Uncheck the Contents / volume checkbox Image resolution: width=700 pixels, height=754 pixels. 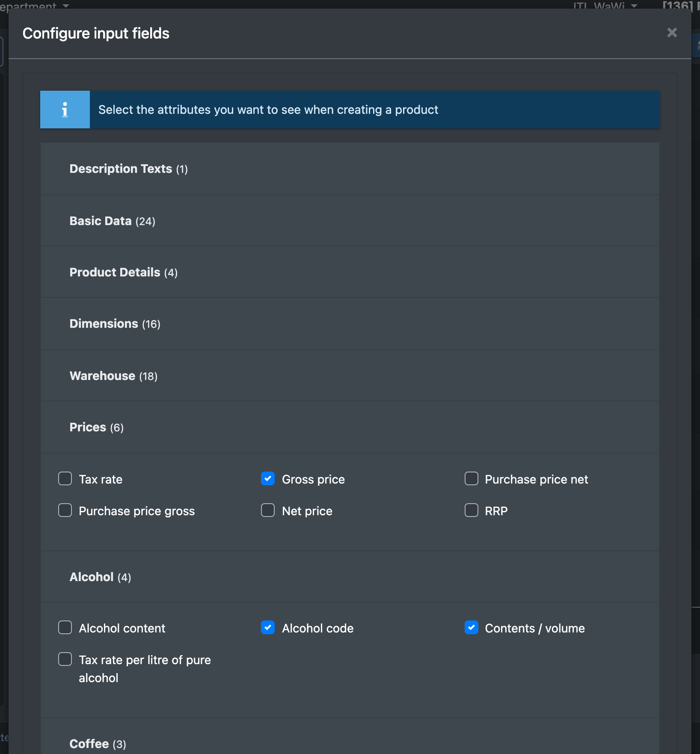[x=472, y=627]
